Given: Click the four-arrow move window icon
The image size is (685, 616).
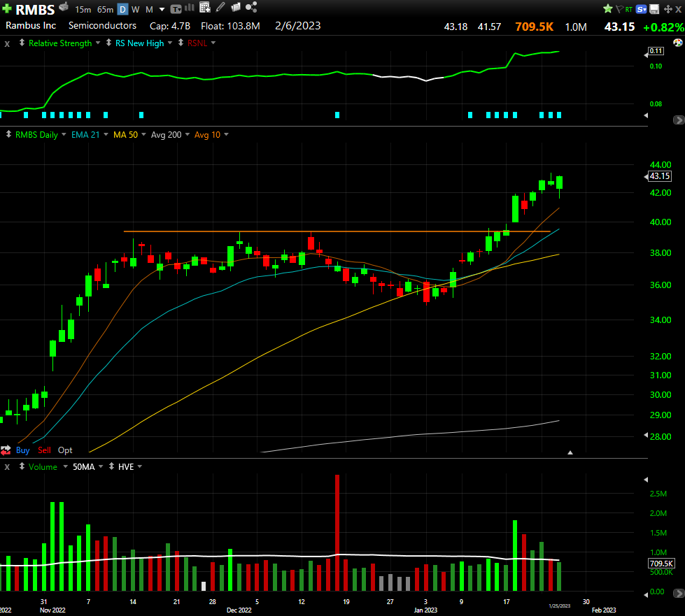Looking at the screenshot, I should point(668,9).
